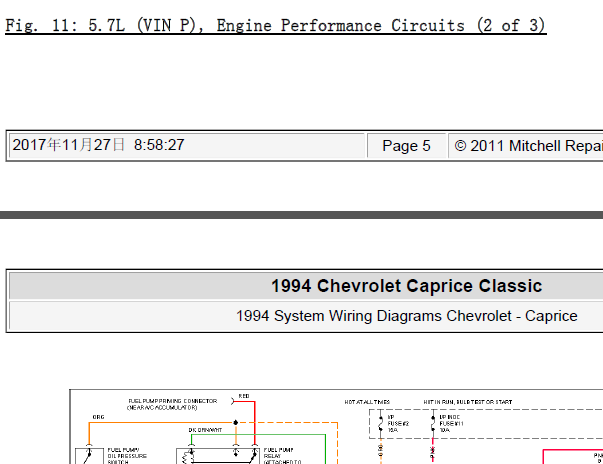Click the ORG wire label

98,417
